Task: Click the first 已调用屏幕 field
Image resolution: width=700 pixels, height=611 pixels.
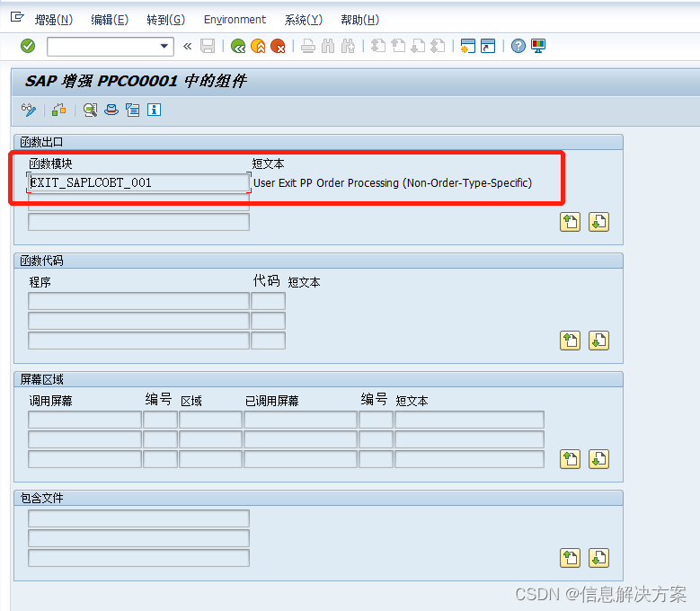Action: [300, 420]
